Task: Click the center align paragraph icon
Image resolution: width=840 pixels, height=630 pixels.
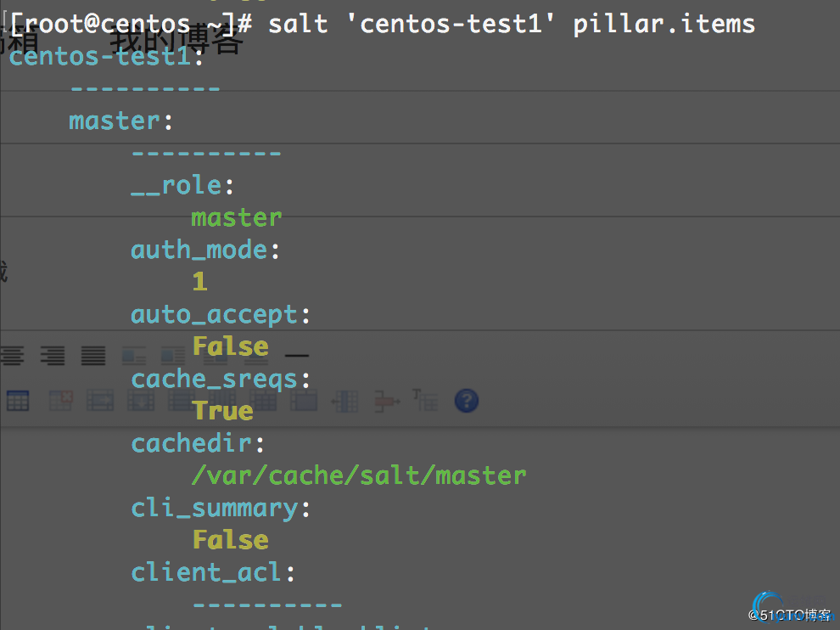Action: pyautogui.click(x=11, y=356)
